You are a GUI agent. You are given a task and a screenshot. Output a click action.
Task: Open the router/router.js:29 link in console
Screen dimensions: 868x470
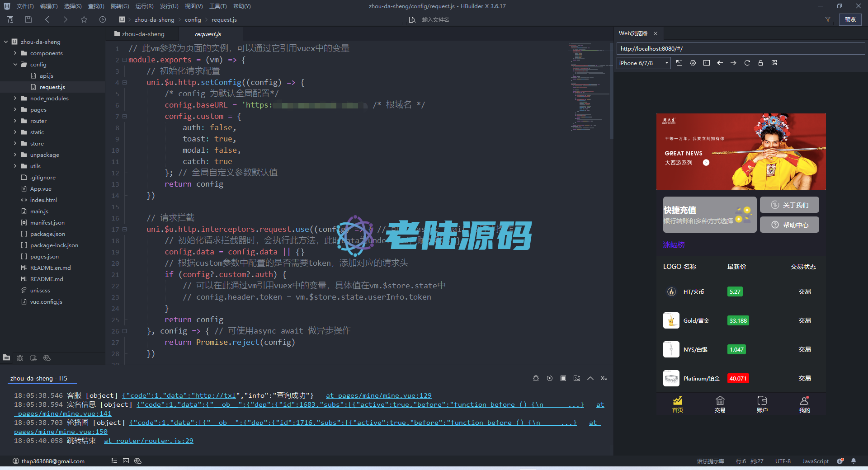point(148,441)
